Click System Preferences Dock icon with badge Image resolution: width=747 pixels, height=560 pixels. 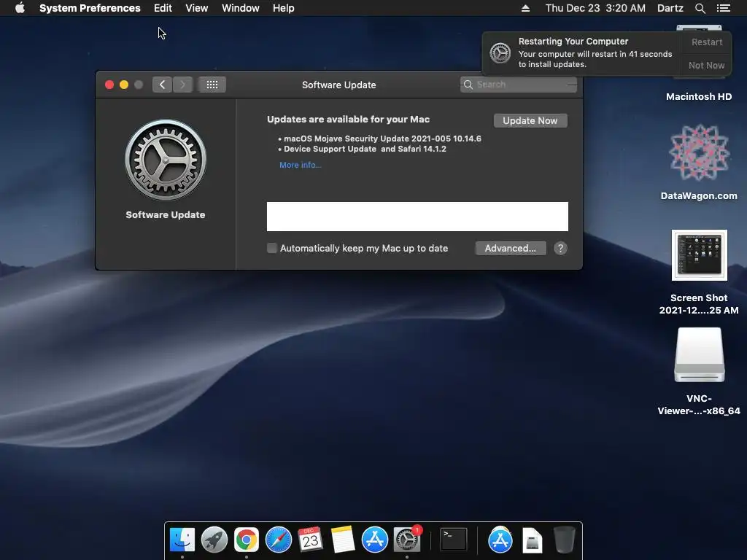(x=407, y=540)
